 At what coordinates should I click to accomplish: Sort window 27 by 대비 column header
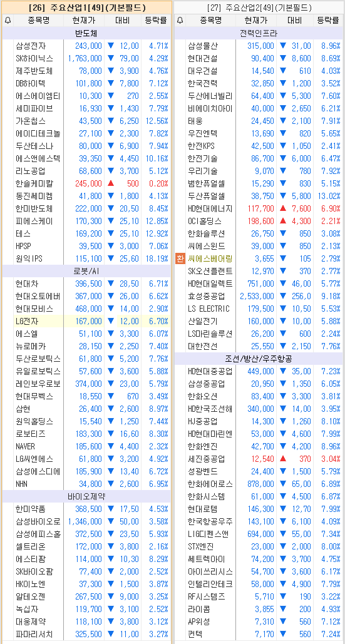pyautogui.click(x=294, y=21)
